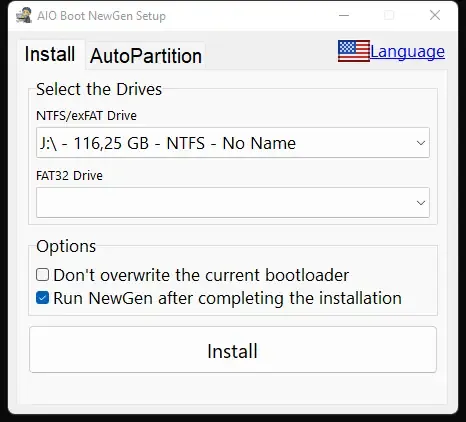Close the AIO Boot NewGen Setup window
Image resolution: width=466 pixels, height=422 pixels.
pos(435,15)
